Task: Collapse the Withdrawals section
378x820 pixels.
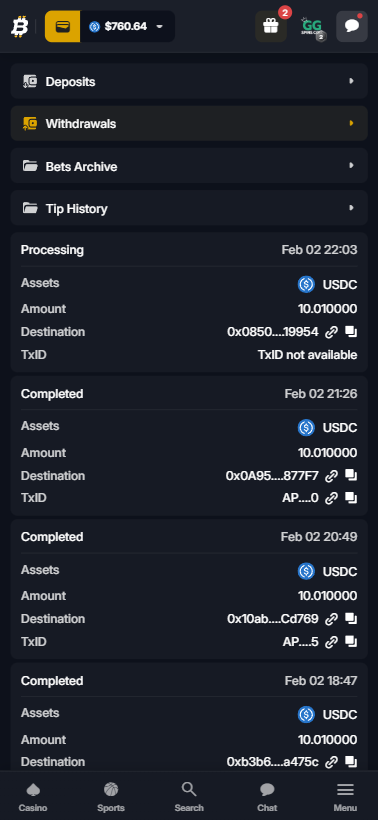Action: point(189,123)
